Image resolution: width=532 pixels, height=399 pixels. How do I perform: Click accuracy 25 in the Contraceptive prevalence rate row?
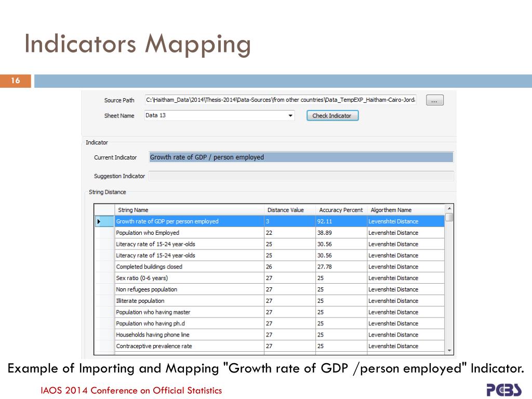(341, 346)
